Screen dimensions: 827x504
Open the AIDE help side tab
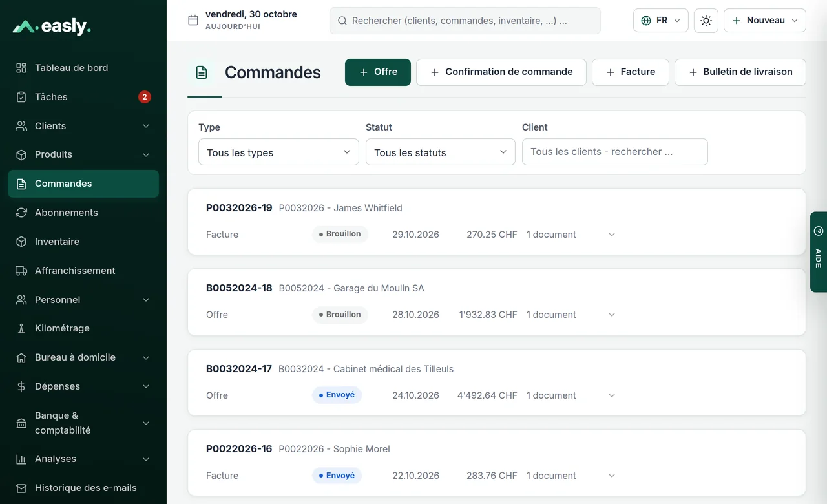pyautogui.click(x=819, y=252)
